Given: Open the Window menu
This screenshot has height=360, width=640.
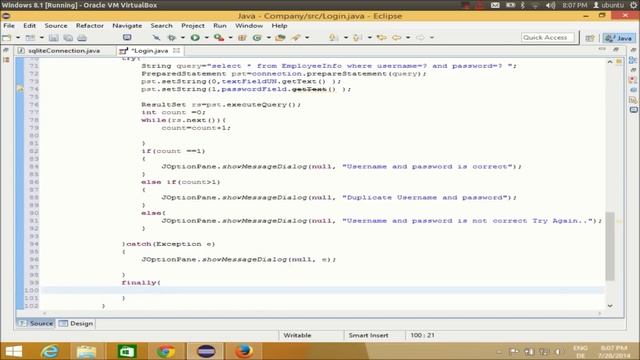Looking at the screenshot, I should click(249, 25).
